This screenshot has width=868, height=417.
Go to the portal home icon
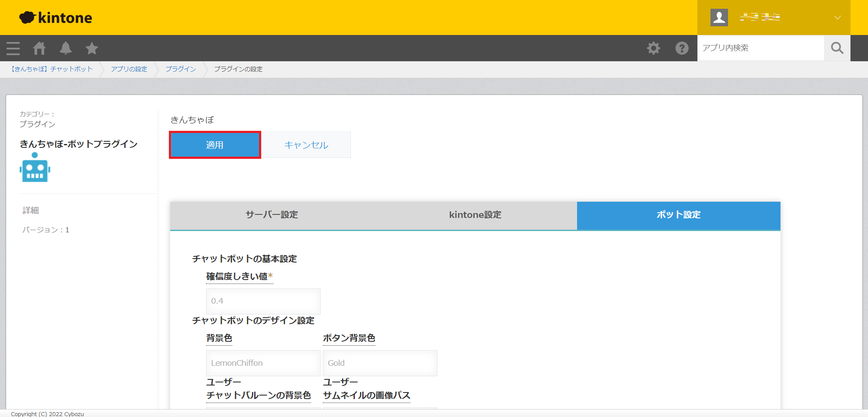39,48
